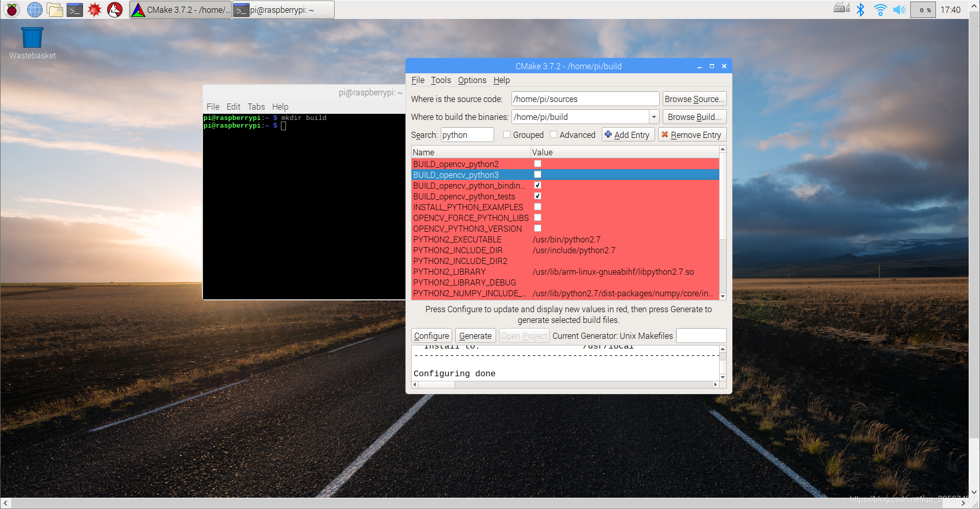Open terminal window Help menu
This screenshot has height=509, width=980.
(x=280, y=107)
